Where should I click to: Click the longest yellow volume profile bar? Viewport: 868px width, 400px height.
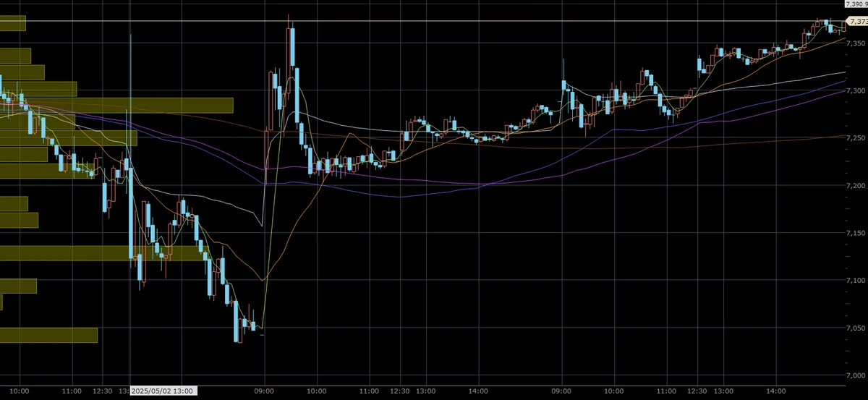(116, 105)
